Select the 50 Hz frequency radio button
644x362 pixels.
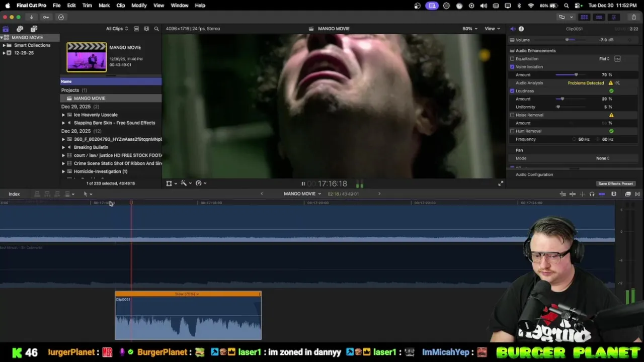pos(575,139)
